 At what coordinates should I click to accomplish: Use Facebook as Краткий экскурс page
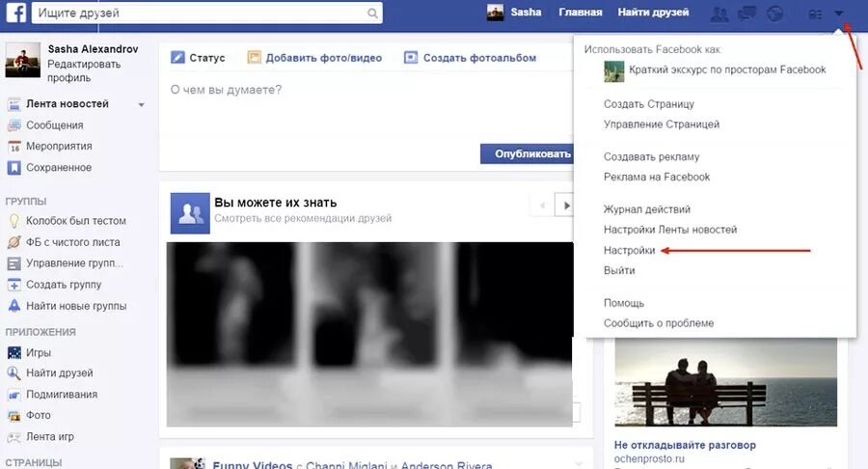(x=727, y=69)
